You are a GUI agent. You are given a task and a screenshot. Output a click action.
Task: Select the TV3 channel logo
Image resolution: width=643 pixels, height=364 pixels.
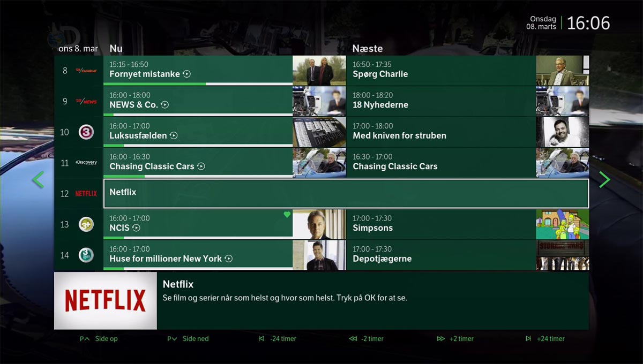(86, 132)
